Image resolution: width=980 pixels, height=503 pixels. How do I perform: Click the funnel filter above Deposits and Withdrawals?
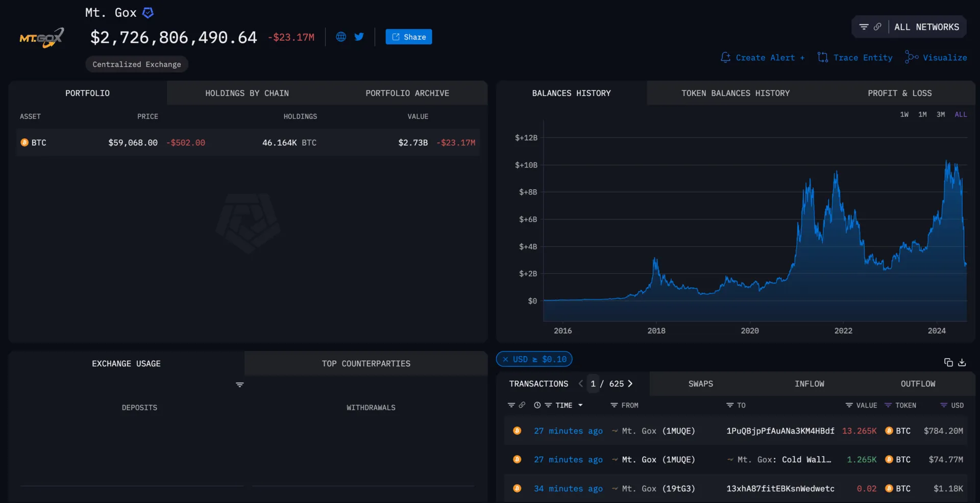coord(240,385)
